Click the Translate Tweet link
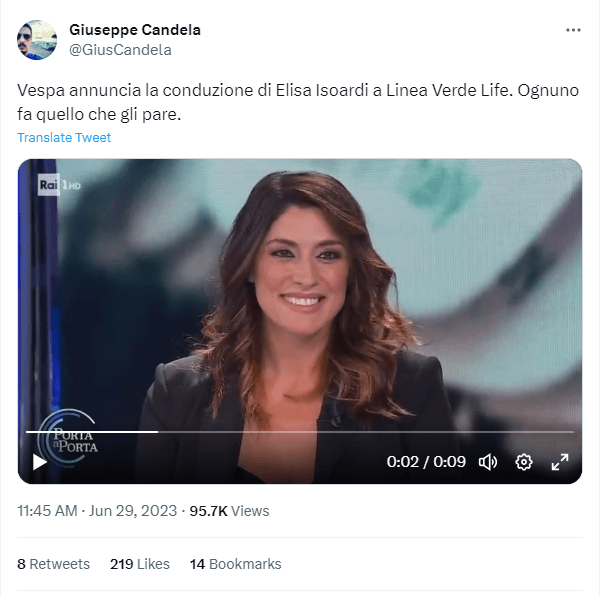This screenshot has height=595, width=610. pyautogui.click(x=64, y=137)
